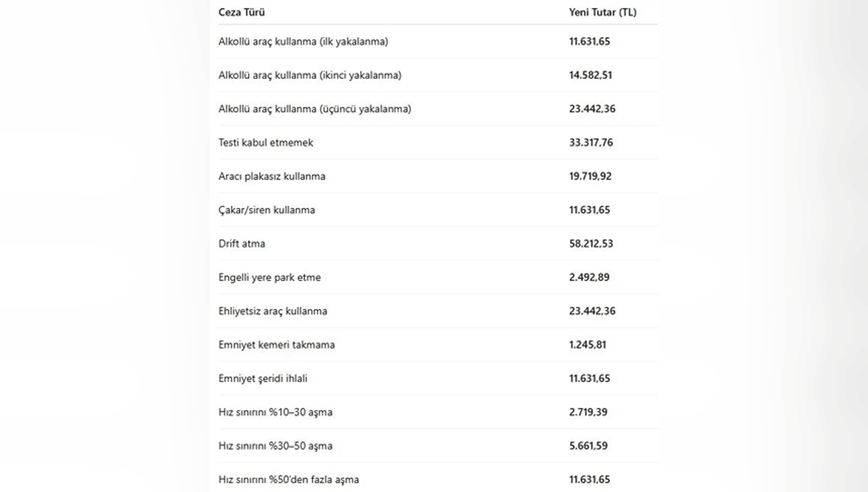Click 'Aracı plakasız kullanma' row label
868x492 pixels.
[272, 177]
